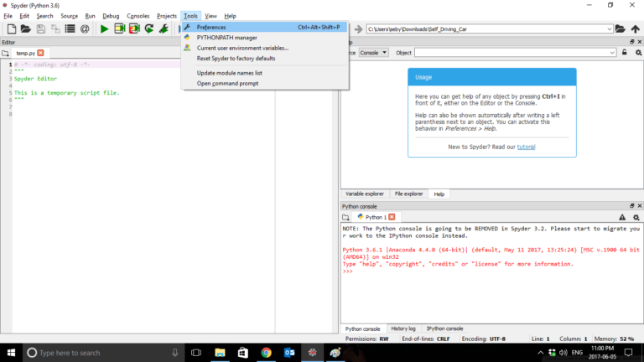Browse working directory folder icon
Image resolution: width=644 pixels, height=362 pixels.
(621, 28)
